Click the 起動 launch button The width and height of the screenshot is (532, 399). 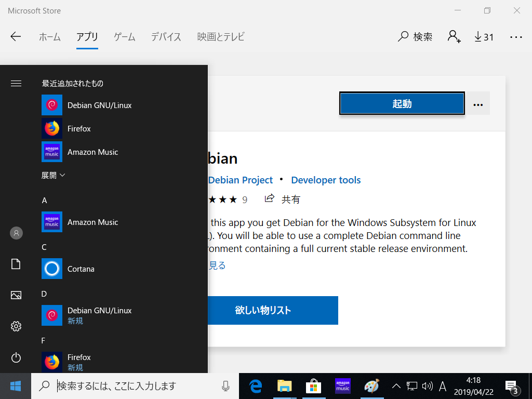click(x=402, y=103)
